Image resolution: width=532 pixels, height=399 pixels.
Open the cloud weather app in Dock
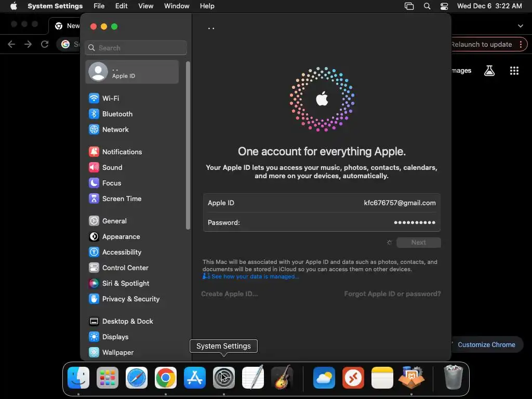324,378
